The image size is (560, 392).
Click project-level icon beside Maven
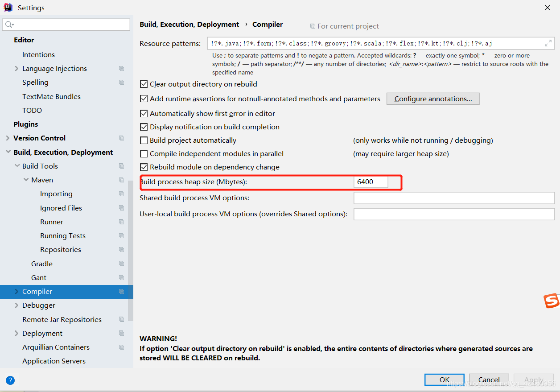pyautogui.click(x=121, y=180)
